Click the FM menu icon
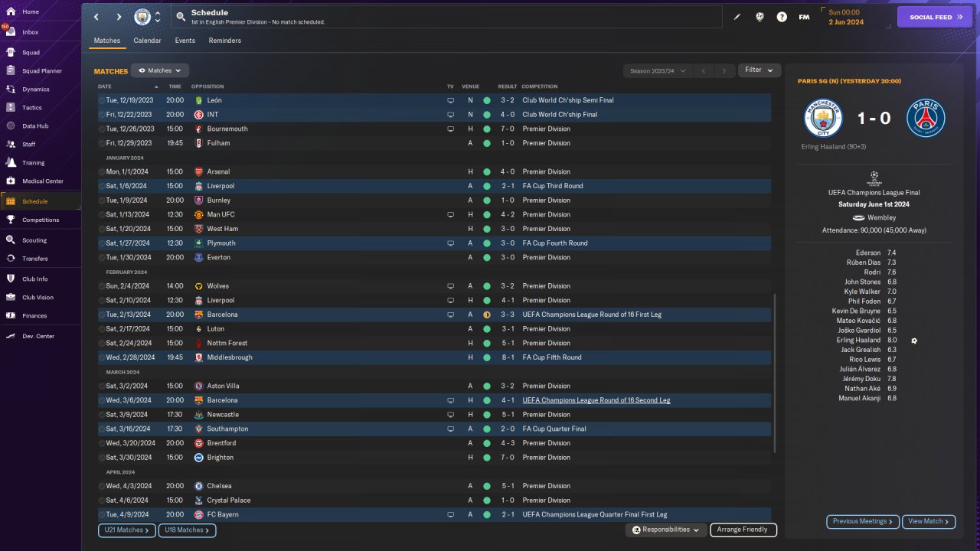Viewport: 980px width, 551px height. [804, 17]
